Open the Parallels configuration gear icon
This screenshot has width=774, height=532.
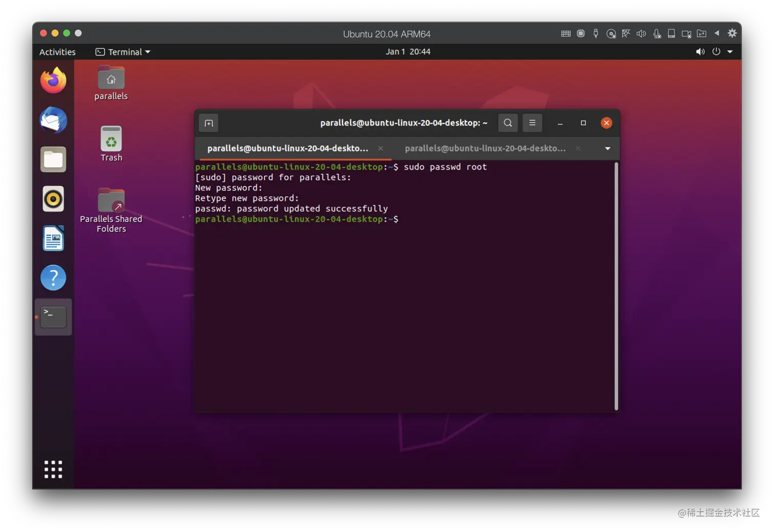click(x=732, y=33)
